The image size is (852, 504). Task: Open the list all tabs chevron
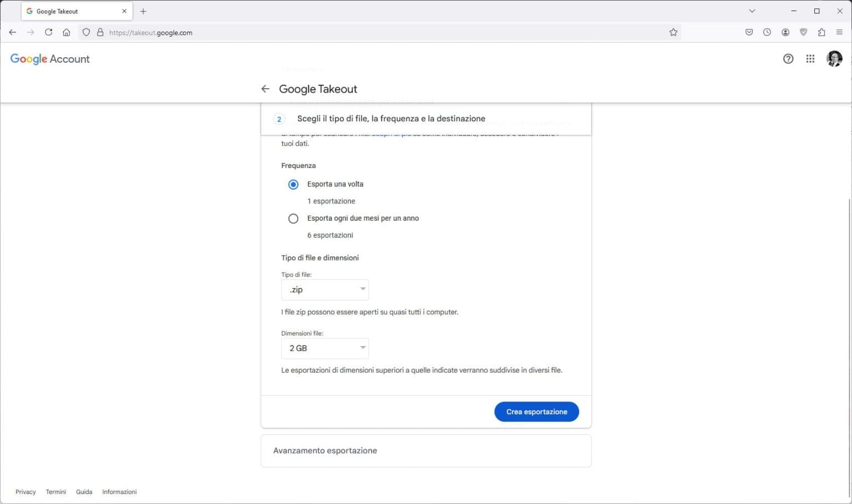pyautogui.click(x=752, y=11)
